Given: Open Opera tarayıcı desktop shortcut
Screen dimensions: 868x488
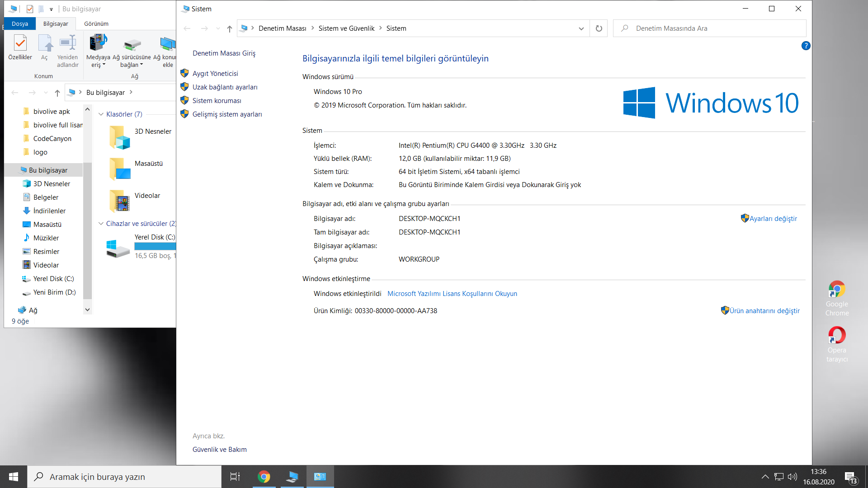Looking at the screenshot, I should click(x=837, y=344).
